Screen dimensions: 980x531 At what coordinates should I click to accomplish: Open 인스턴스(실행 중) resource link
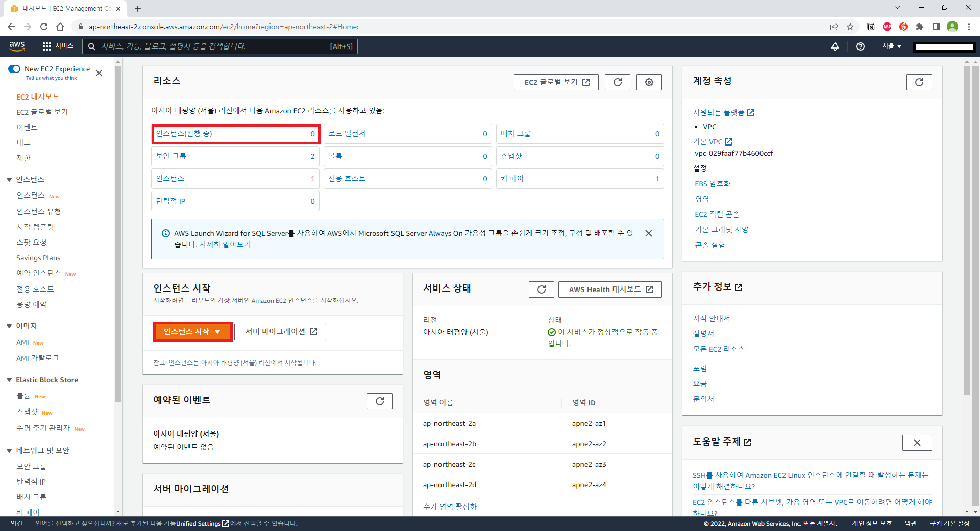184,134
